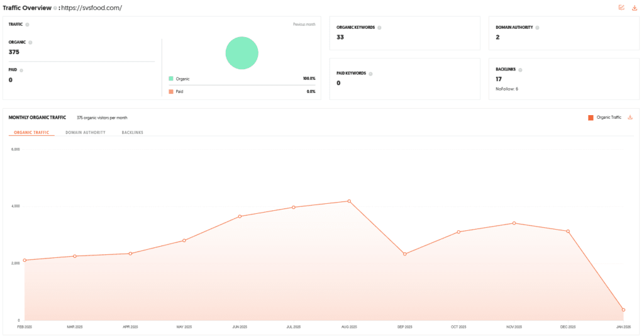Click the orange Paid legend swatch
Image resolution: width=644 pixels, height=336 pixels.
(171, 91)
